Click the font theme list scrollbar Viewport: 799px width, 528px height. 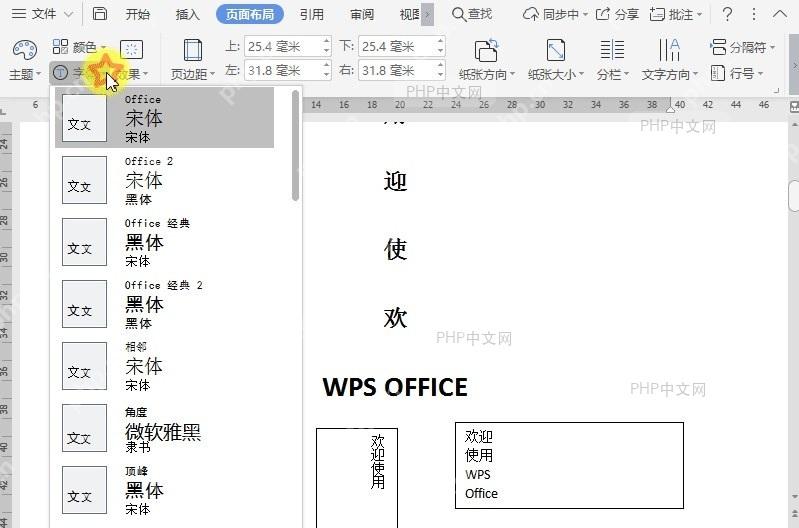[x=296, y=145]
